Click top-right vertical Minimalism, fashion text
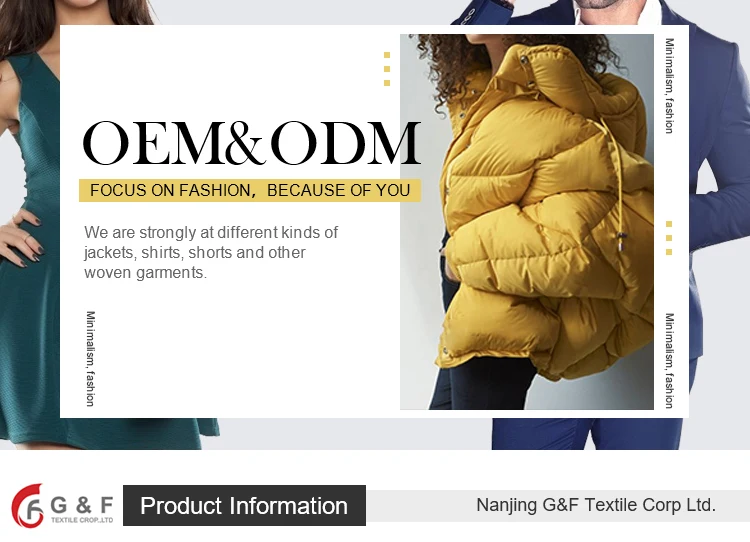Image resolution: width=750 pixels, height=542 pixels. (x=670, y=86)
